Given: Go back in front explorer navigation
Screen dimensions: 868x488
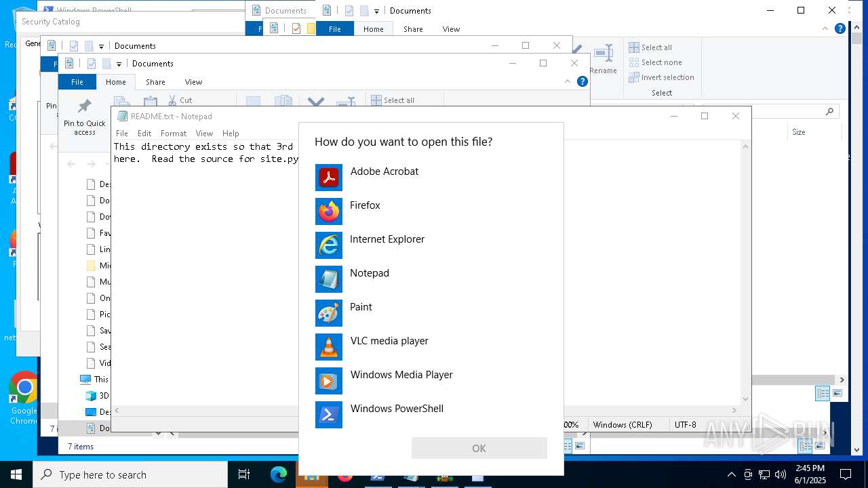Looking at the screenshot, I should coord(71,164).
